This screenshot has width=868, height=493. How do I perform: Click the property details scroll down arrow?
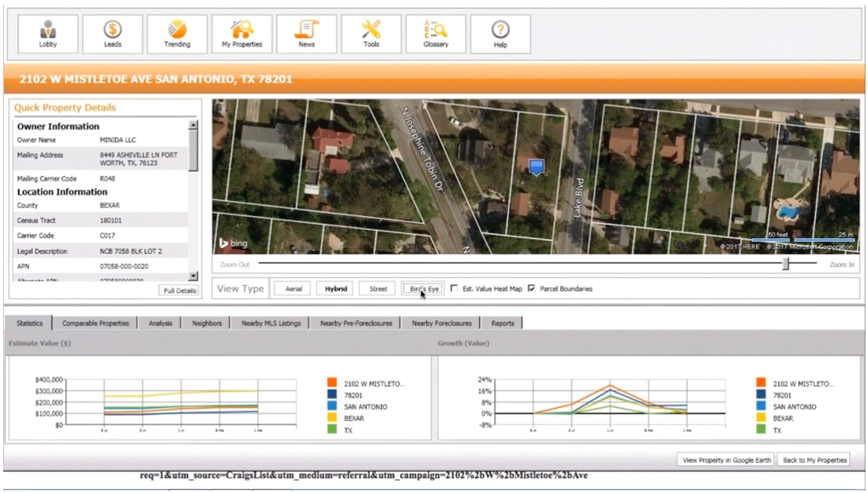tap(193, 275)
